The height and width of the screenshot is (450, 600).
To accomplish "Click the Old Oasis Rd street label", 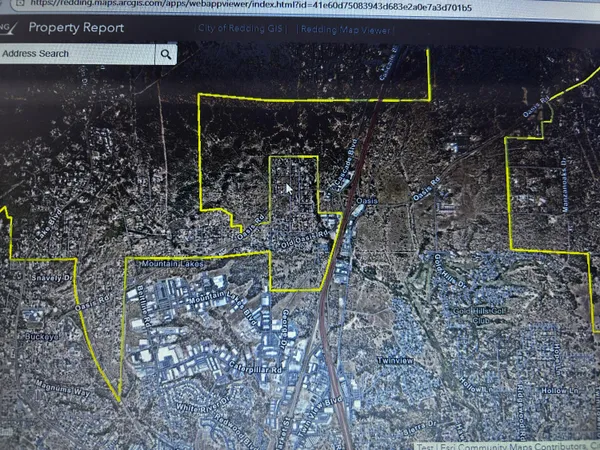I will coord(303,240).
